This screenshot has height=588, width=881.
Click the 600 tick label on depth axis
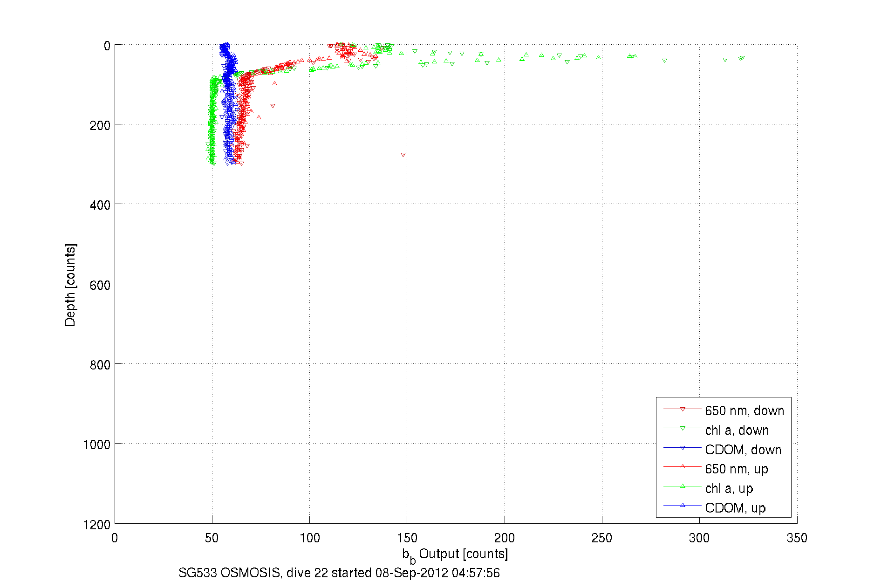[x=100, y=285]
